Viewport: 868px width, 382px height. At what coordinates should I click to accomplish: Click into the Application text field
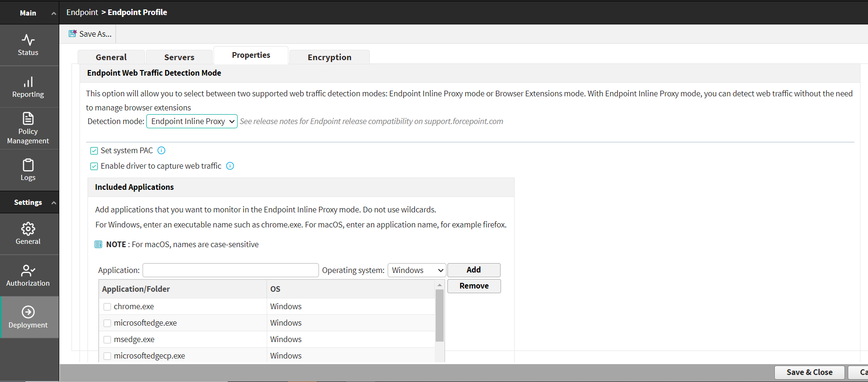click(x=231, y=270)
